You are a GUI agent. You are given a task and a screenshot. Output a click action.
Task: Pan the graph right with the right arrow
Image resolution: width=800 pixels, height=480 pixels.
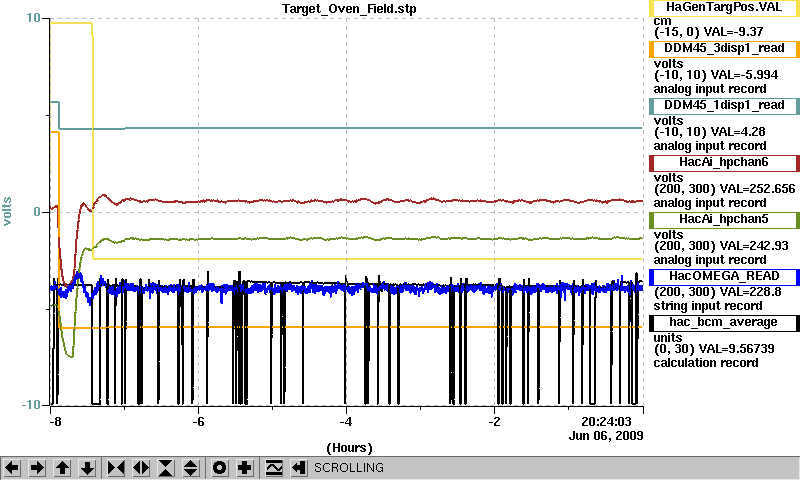[x=37, y=468]
